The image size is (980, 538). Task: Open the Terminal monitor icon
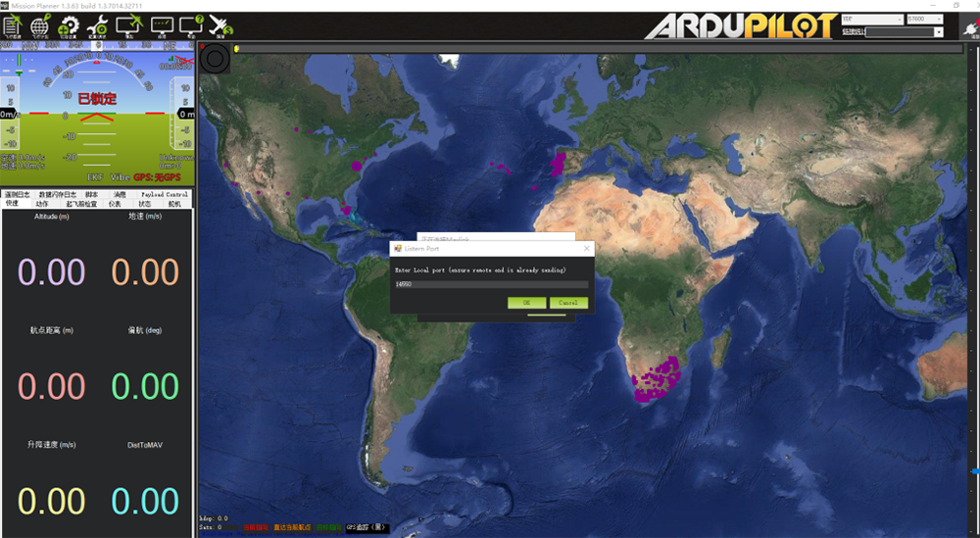coord(162,25)
